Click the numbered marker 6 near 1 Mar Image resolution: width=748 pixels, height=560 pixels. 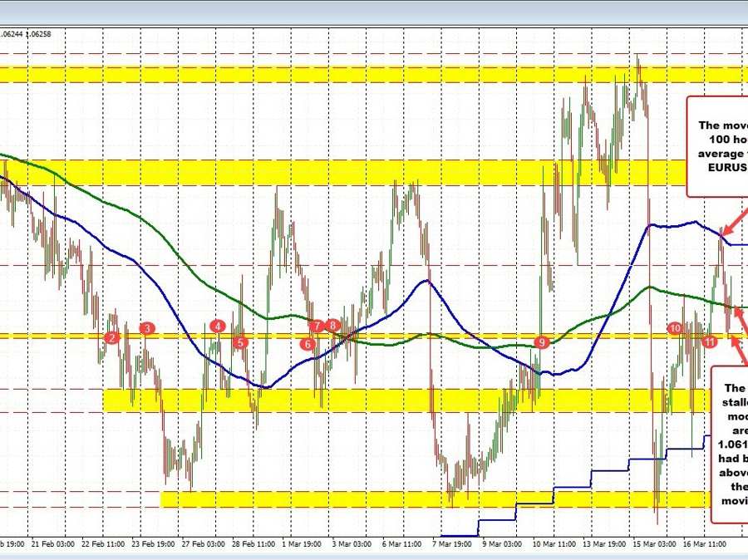(307, 342)
